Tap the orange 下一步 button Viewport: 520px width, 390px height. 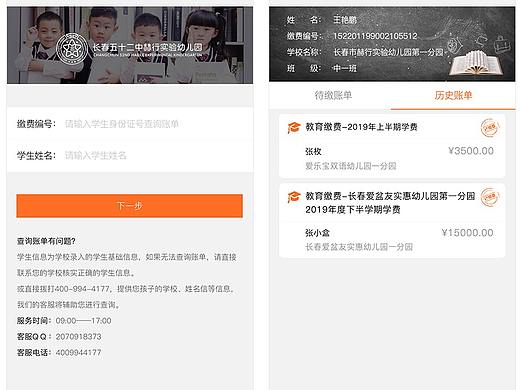click(129, 206)
